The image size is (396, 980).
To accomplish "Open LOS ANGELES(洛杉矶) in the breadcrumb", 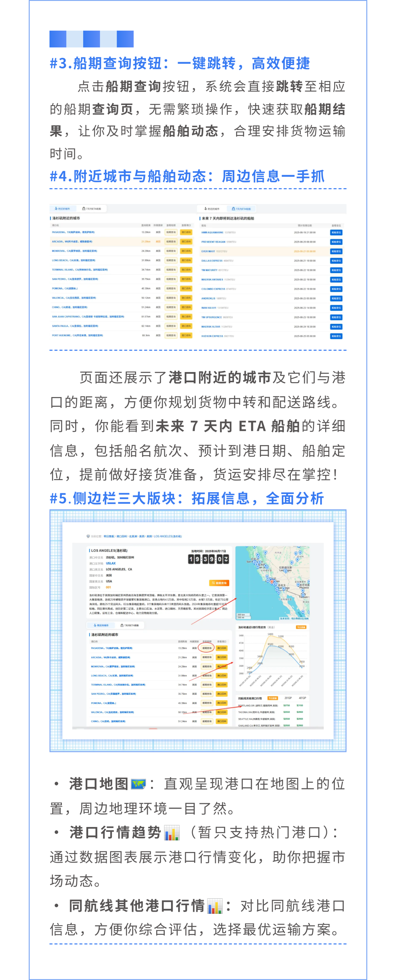I will [168, 536].
